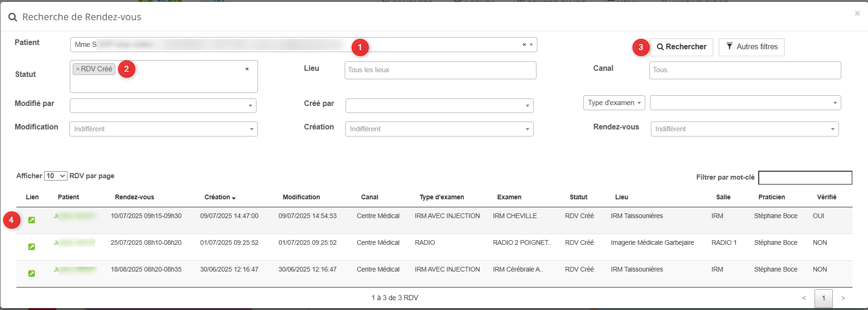Open the Type d'examen selector

pos(614,103)
